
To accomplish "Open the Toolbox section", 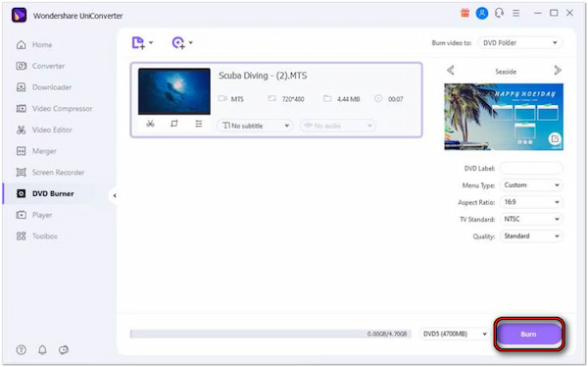I will [37, 236].
